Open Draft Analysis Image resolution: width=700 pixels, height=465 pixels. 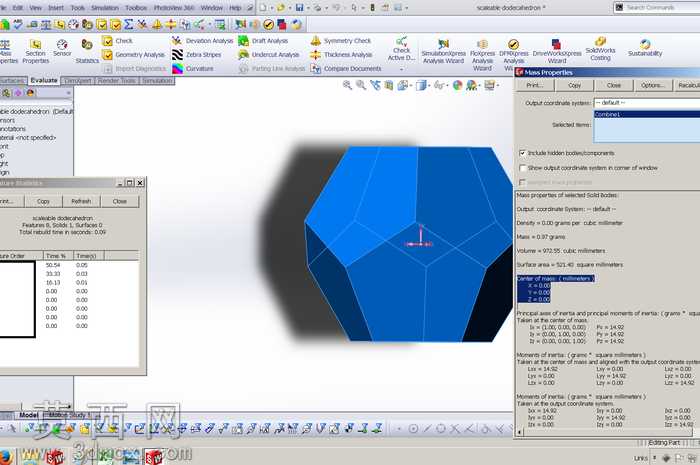(x=263, y=41)
